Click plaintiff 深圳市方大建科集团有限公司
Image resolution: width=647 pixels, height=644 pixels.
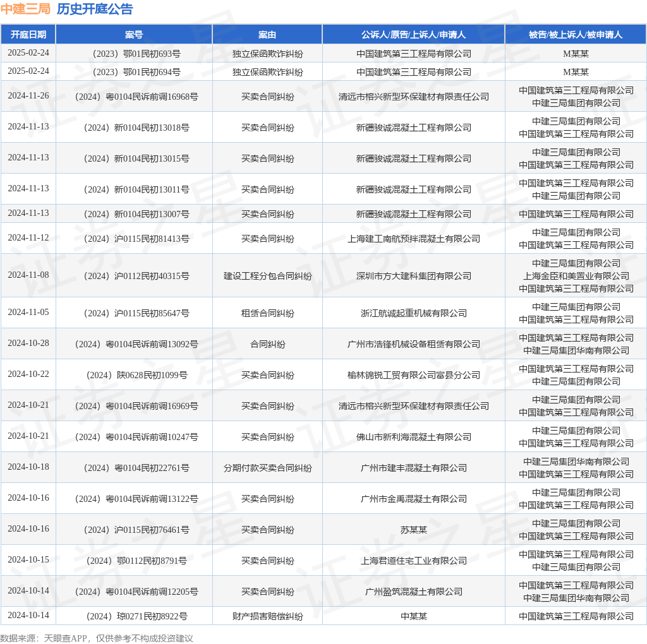coord(413,276)
